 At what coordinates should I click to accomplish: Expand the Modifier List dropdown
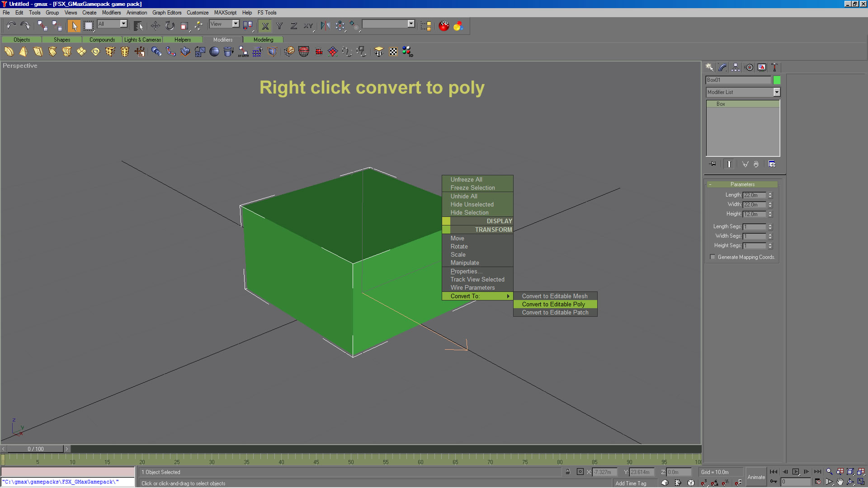point(777,92)
